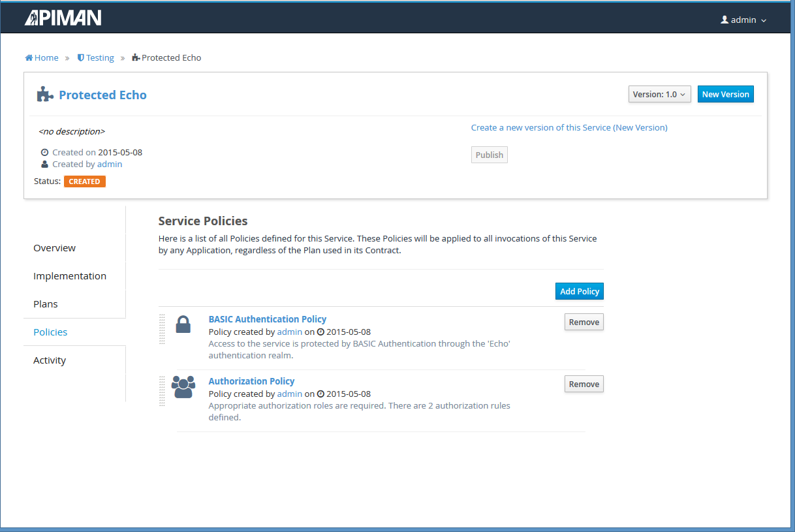Click the Home breadcrumb house icon

tap(29, 57)
